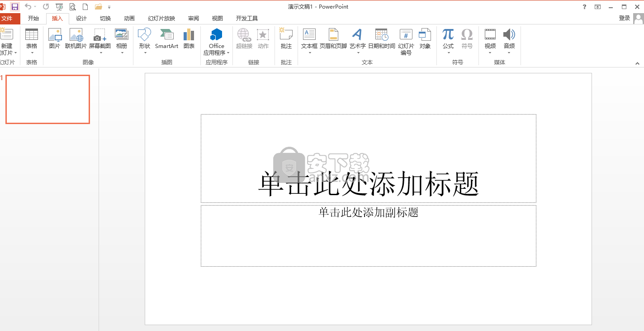This screenshot has width=644, height=331.
Task: Insert online pictures with 联机图片
Action: [76, 38]
